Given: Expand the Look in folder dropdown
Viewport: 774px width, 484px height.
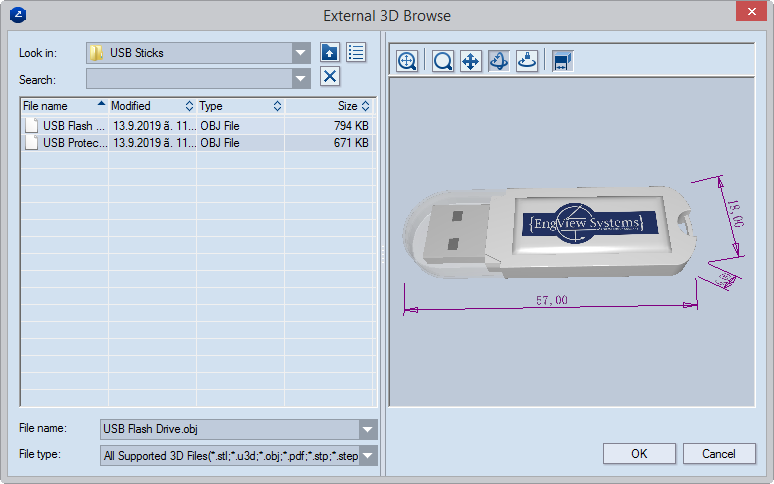Looking at the screenshot, I should point(301,53).
